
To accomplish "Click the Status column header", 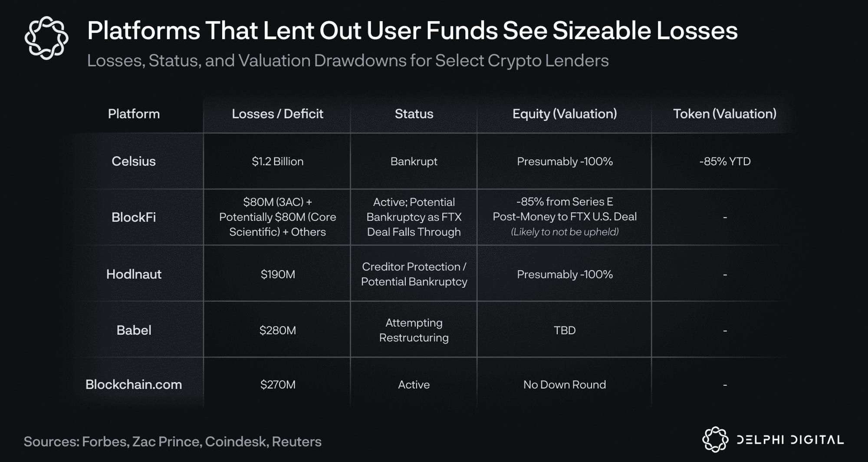I will (414, 114).
